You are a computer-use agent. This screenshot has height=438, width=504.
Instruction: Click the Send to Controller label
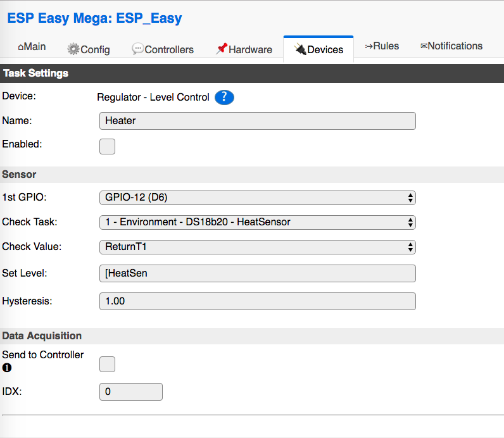click(x=43, y=355)
